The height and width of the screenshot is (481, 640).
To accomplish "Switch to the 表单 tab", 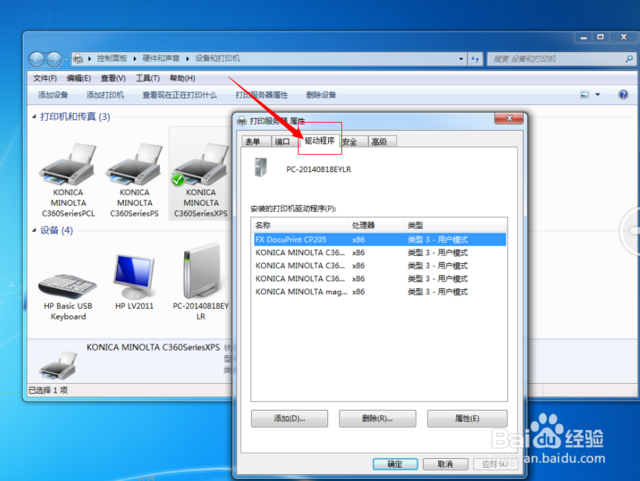I will (x=256, y=141).
